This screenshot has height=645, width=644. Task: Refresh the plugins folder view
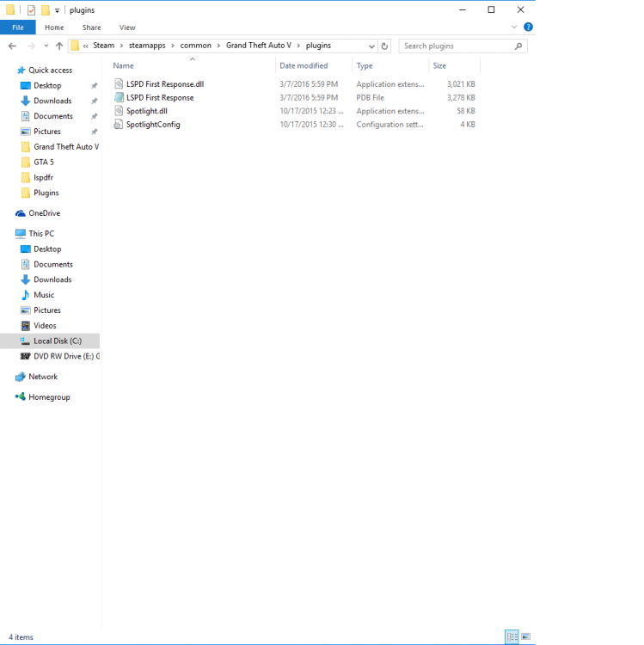point(384,46)
